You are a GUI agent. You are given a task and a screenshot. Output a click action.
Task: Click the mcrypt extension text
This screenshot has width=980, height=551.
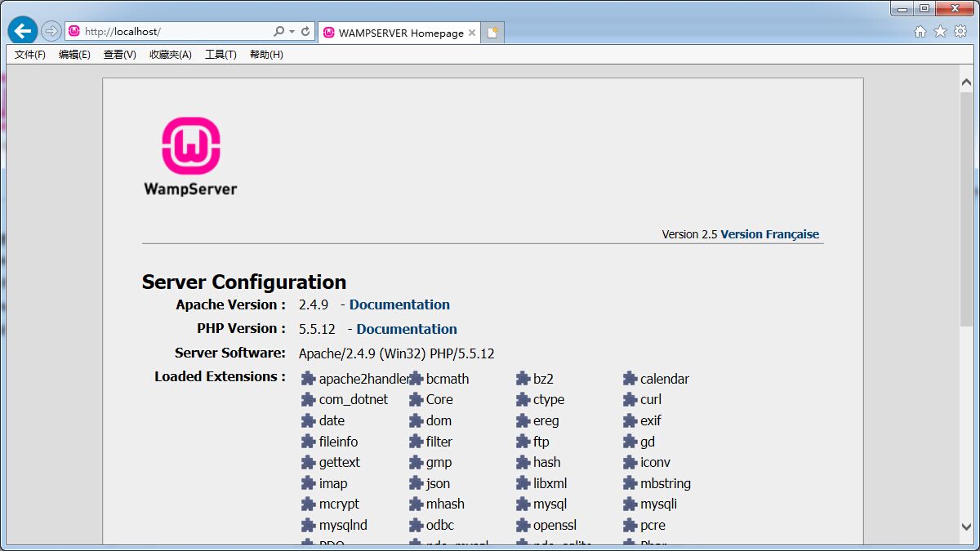click(x=339, y=504)
